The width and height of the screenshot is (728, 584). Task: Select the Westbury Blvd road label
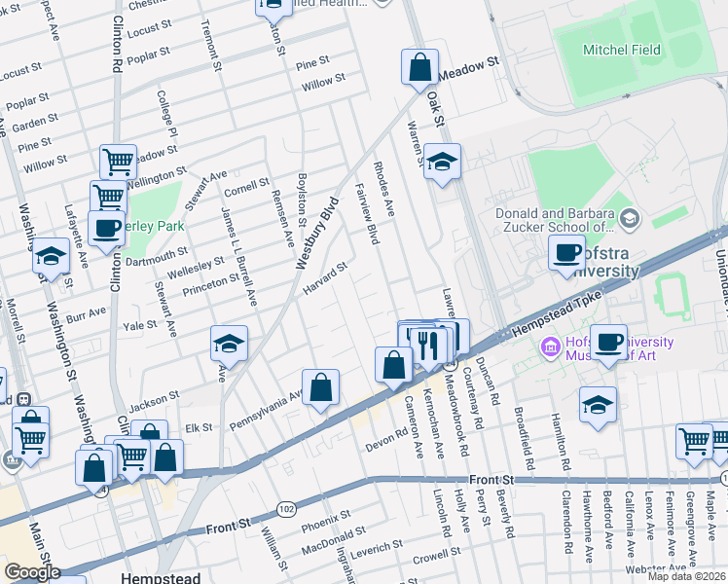317,233
